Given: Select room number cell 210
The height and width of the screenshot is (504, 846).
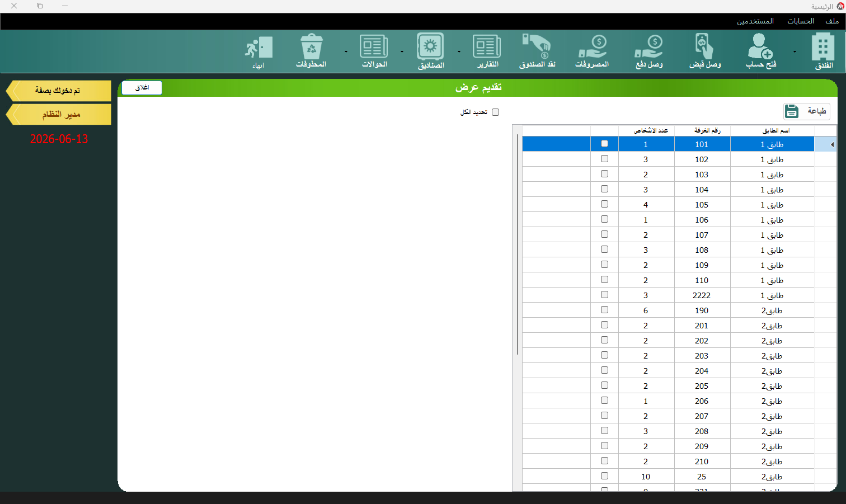Looking at the screenshot, I should [702, 461].
